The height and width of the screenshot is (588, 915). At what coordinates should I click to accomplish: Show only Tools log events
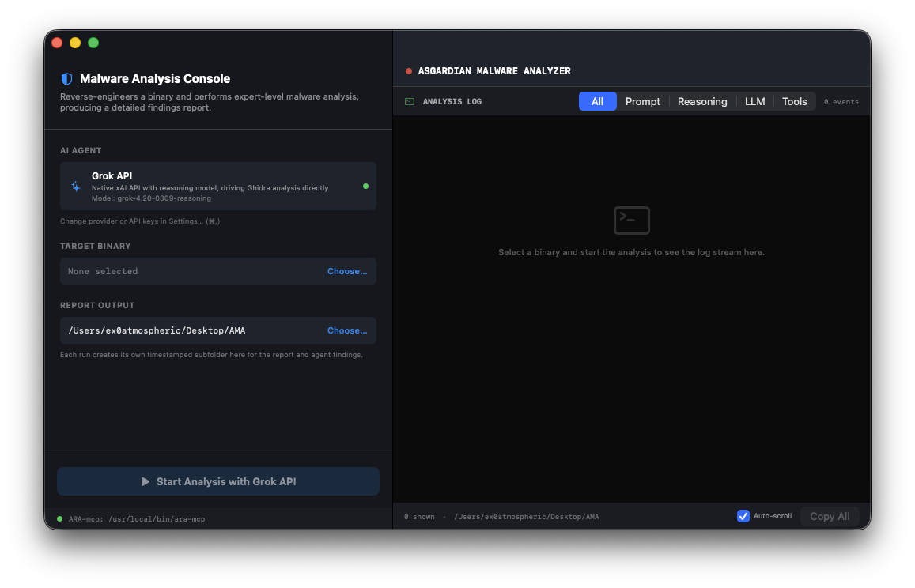[x=794, y=101]
